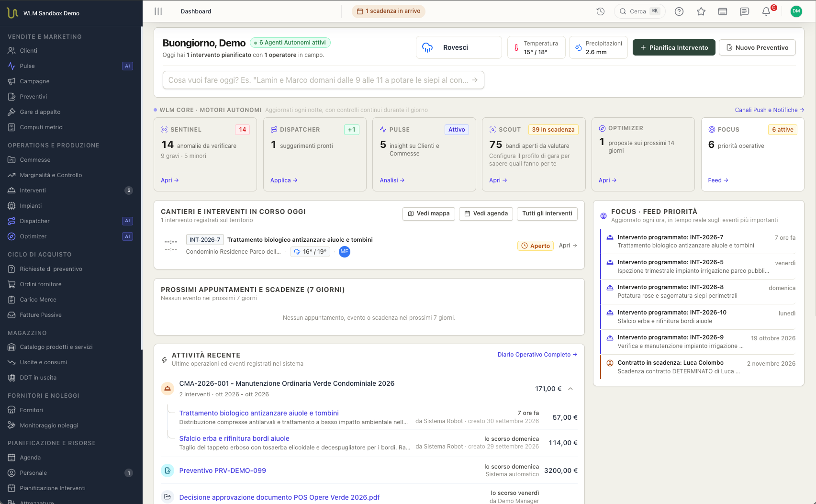The image size is (816, 504).
Task: Click Pianifica Intervento button
Action: pyautogui.click(x=674, y=47)
